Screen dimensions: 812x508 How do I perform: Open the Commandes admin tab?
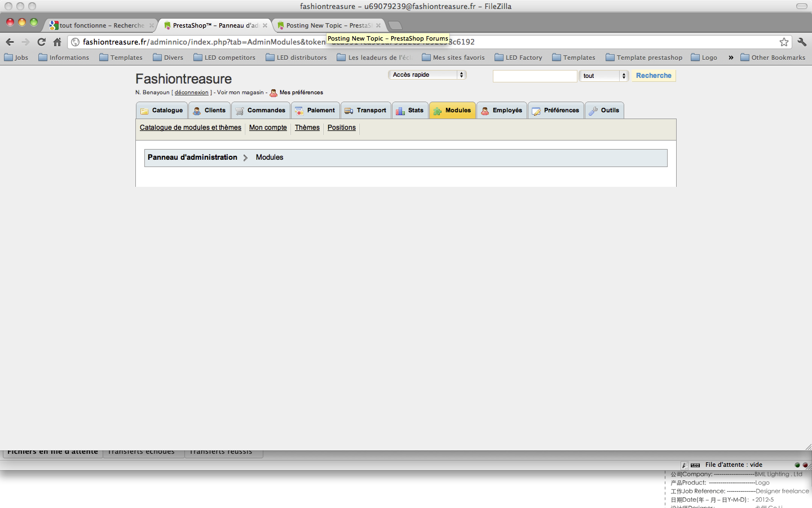(261, 111)
